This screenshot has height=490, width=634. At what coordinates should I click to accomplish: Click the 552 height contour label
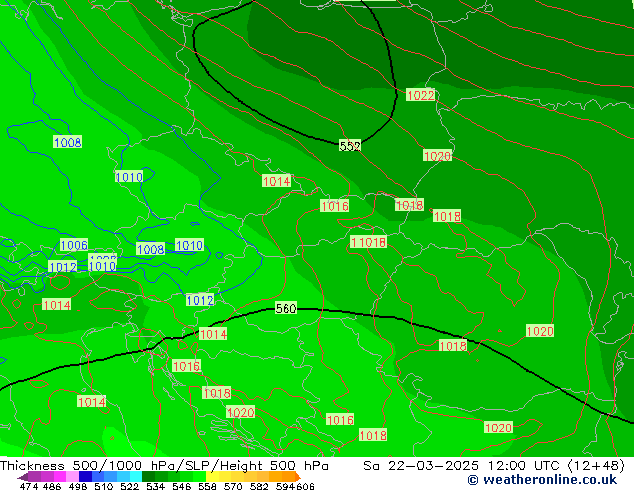click(x=350, y=146)
